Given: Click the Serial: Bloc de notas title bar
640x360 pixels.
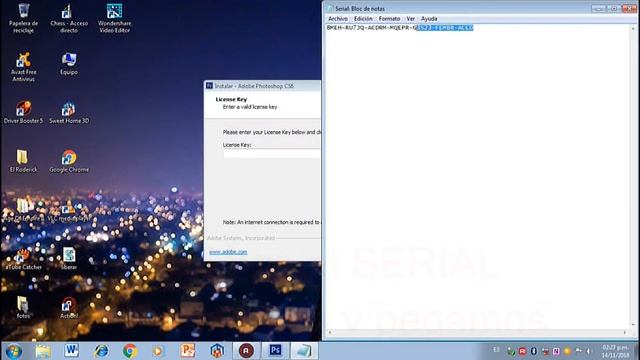Looking at the screenshot, I should 457,8.
